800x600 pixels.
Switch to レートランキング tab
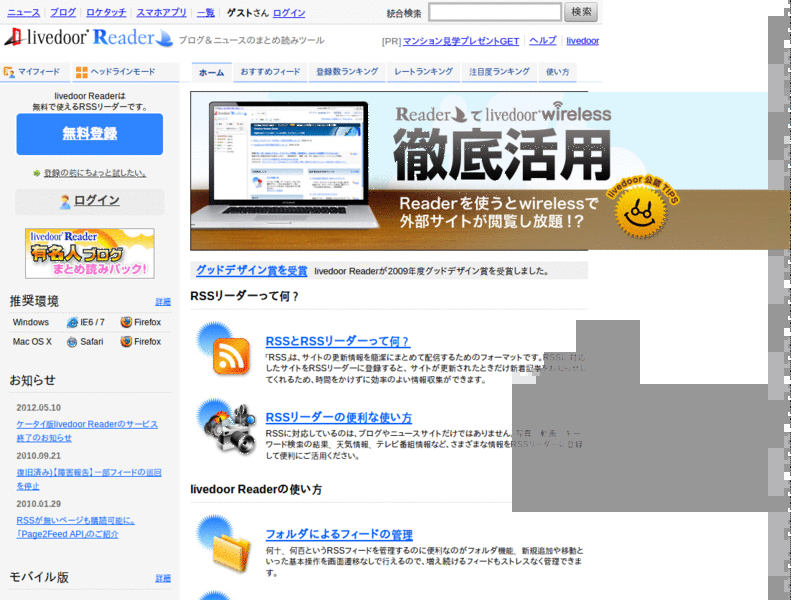[x=423, y=72]
